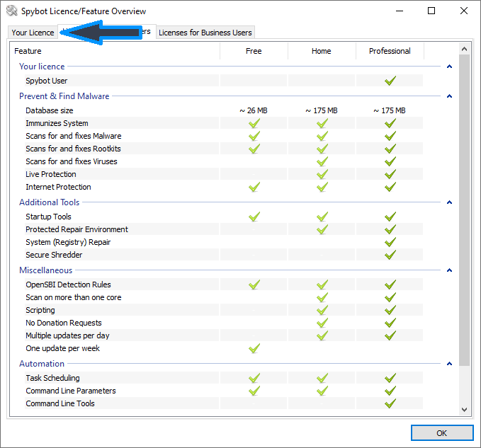Image resolution: width=481 pixels, height=448 pixels.
Task: Click the scrollbar down arrow
Action: [x=464, y=410]
